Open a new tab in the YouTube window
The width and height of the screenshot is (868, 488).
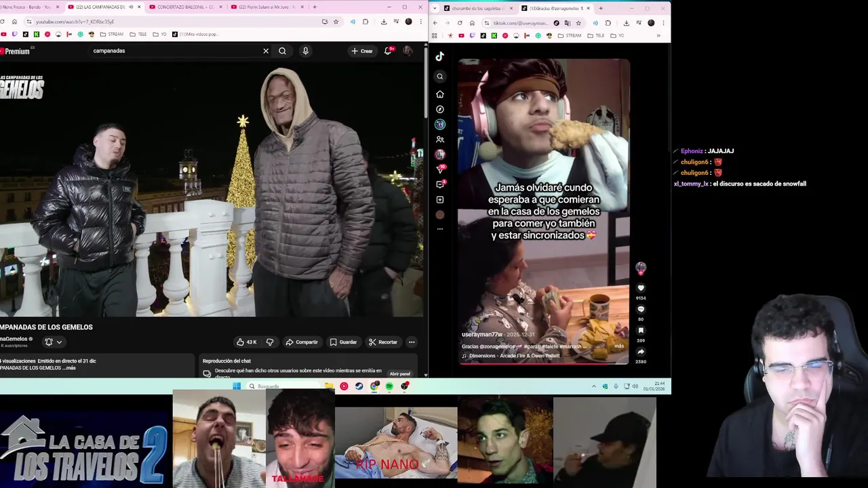pos(315,7)
